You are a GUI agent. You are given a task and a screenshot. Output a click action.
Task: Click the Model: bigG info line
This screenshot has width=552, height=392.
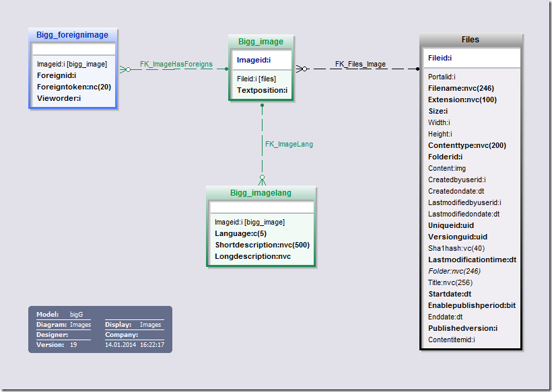pyautogui.click(x=60, y=314)
